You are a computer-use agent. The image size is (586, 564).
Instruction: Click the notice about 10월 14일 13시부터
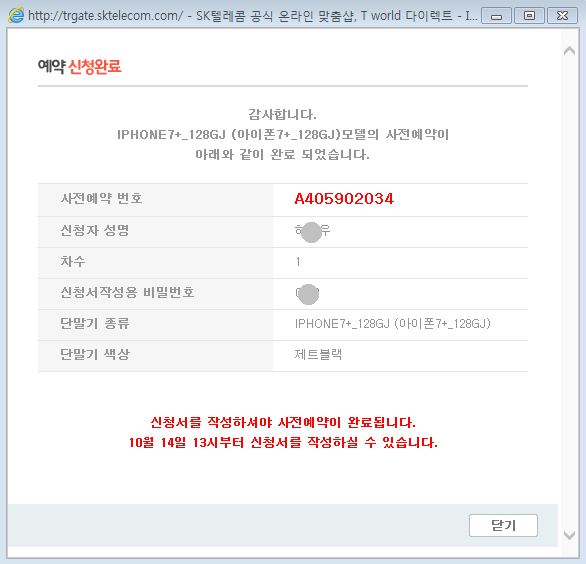[x=283, y=443]
